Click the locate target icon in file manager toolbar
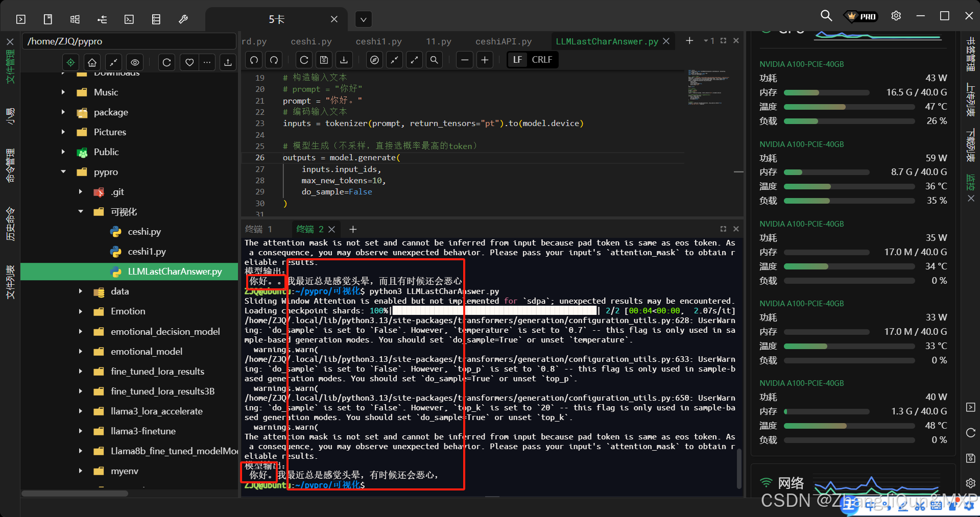980x517 pixels. pyautogui.click(x=70, y=62)
